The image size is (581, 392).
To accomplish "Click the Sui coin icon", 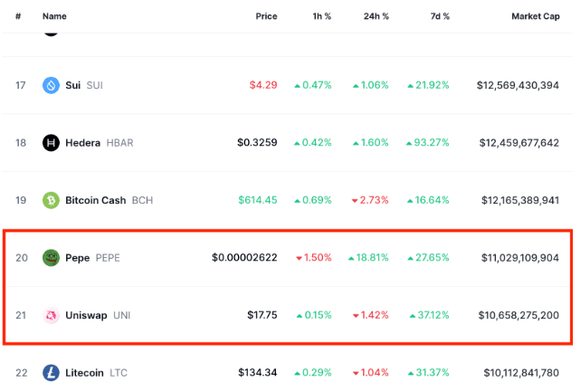I will [x=51, y=85].
